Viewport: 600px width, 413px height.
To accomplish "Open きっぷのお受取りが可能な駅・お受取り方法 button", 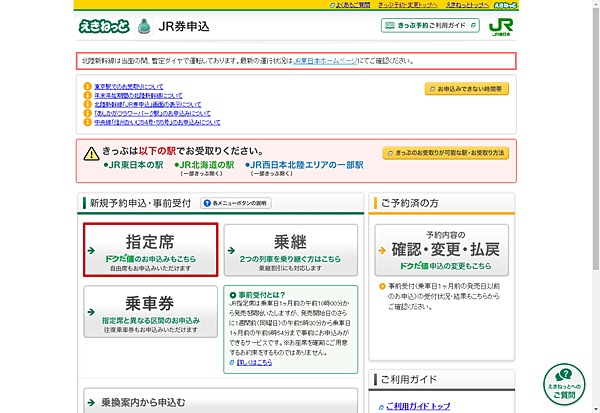I will [x=445, y=153].
